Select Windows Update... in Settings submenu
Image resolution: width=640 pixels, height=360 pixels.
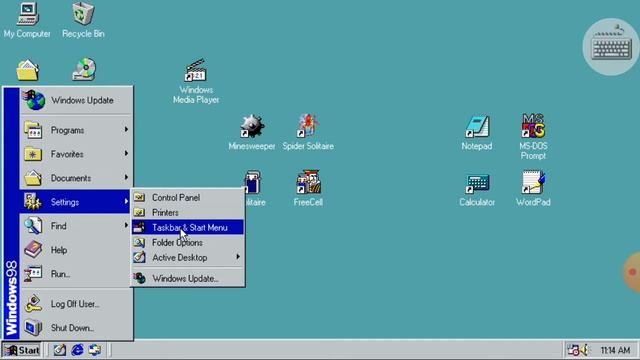tap(188, 278)
